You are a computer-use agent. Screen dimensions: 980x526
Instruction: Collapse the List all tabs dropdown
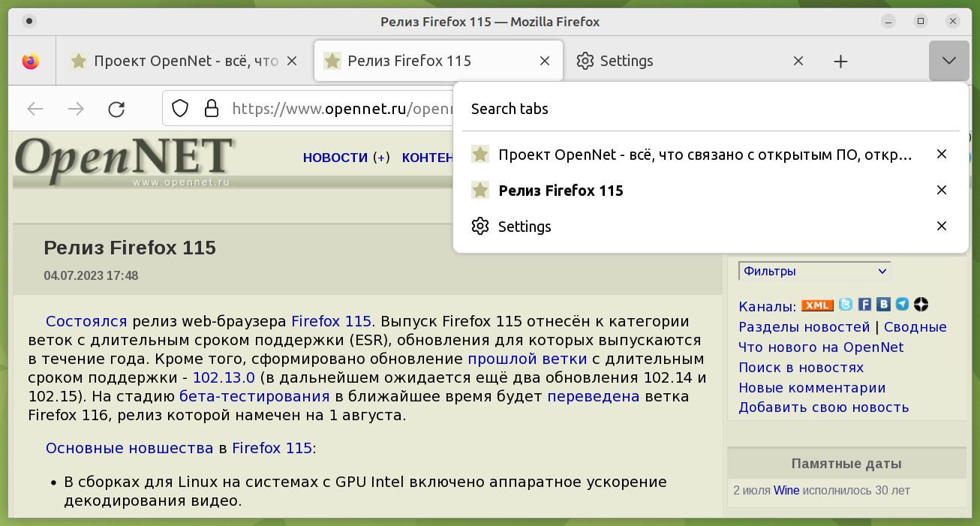tap(948, 61)
